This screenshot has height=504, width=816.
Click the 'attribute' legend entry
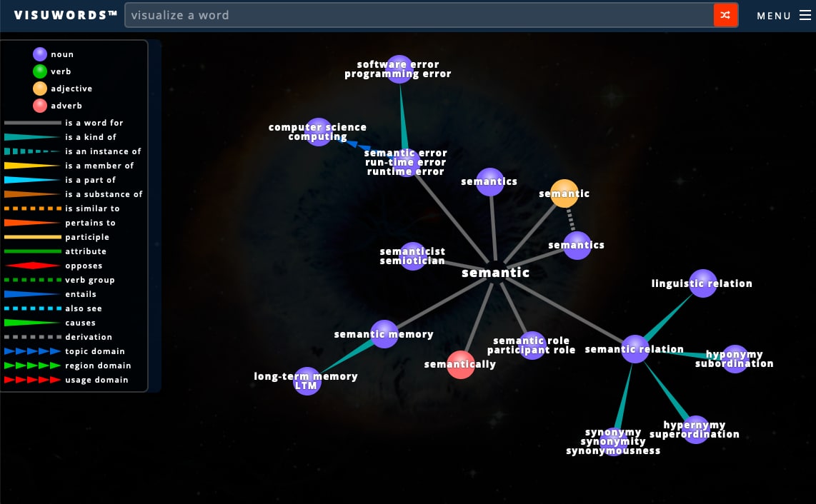(x=55, y=251)
